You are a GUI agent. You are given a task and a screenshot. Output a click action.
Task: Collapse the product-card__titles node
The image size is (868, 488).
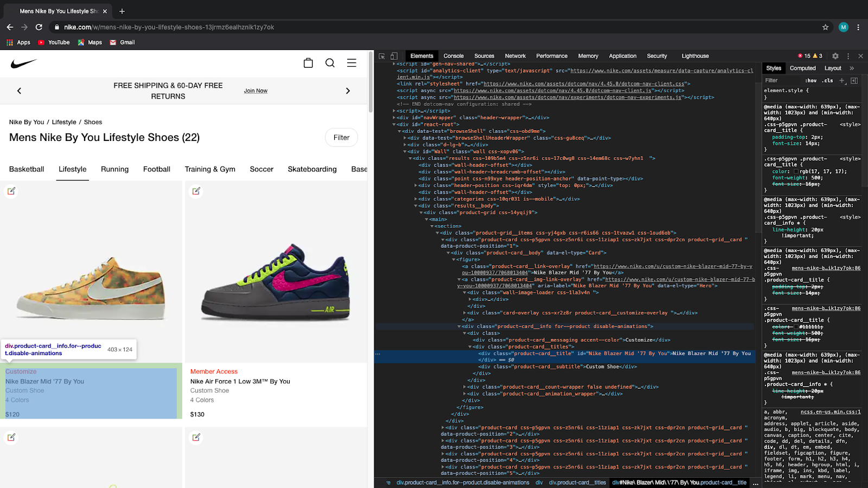(470, 347)
